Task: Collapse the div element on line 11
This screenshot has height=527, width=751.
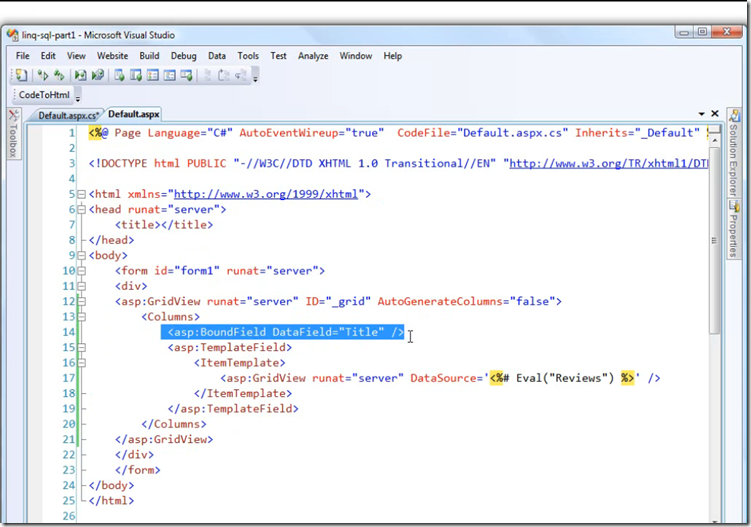Action: pyautogui.click(x=81, y=286)
